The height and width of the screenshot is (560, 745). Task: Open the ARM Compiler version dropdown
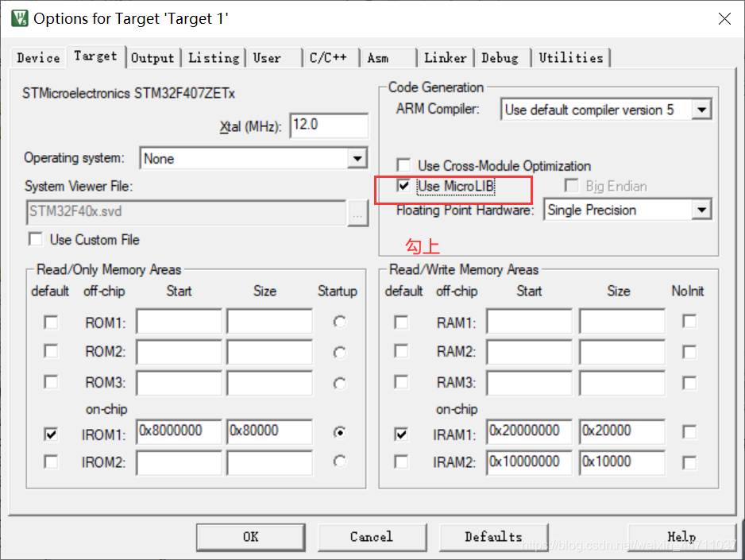701,110
